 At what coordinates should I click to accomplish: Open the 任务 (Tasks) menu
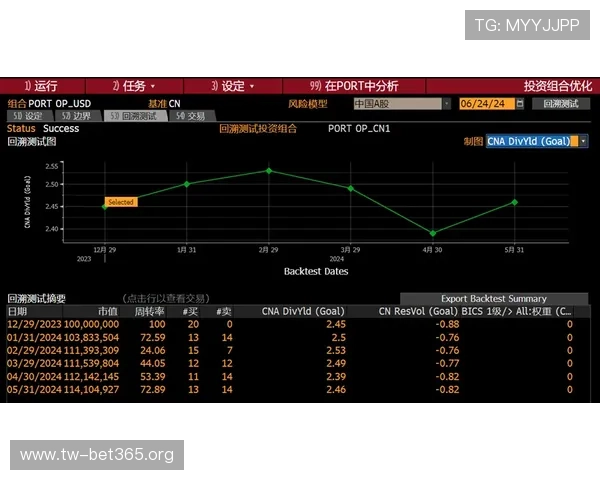tap(133, 86)
